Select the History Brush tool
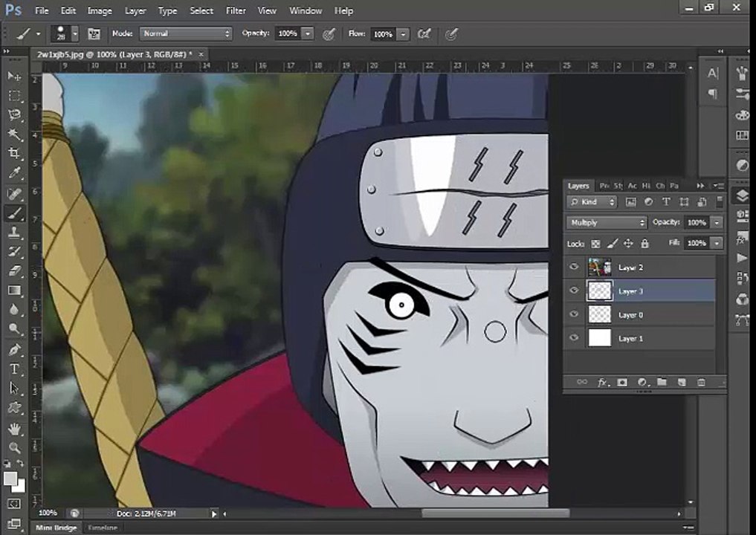Screen dimensions: 756x535 point(14,252)
